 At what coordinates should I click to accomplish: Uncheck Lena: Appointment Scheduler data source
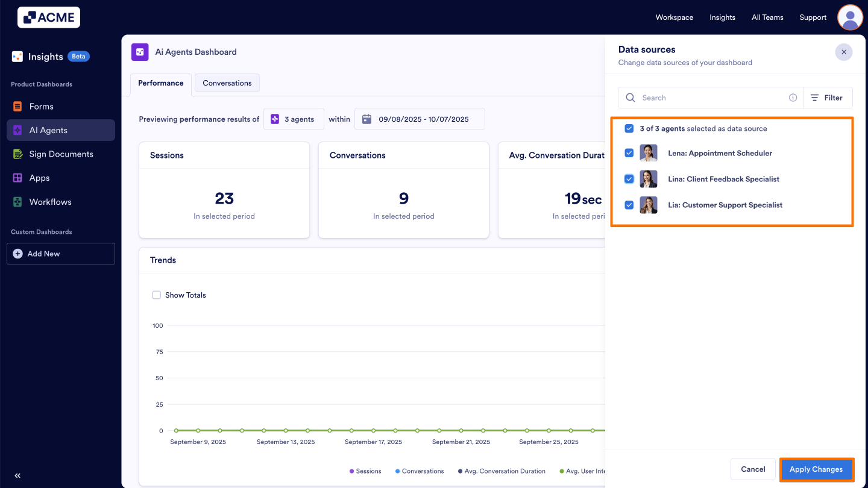629,153
